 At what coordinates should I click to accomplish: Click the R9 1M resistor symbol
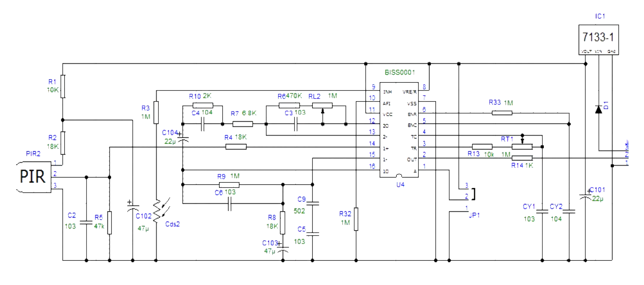tap(229, 185)
